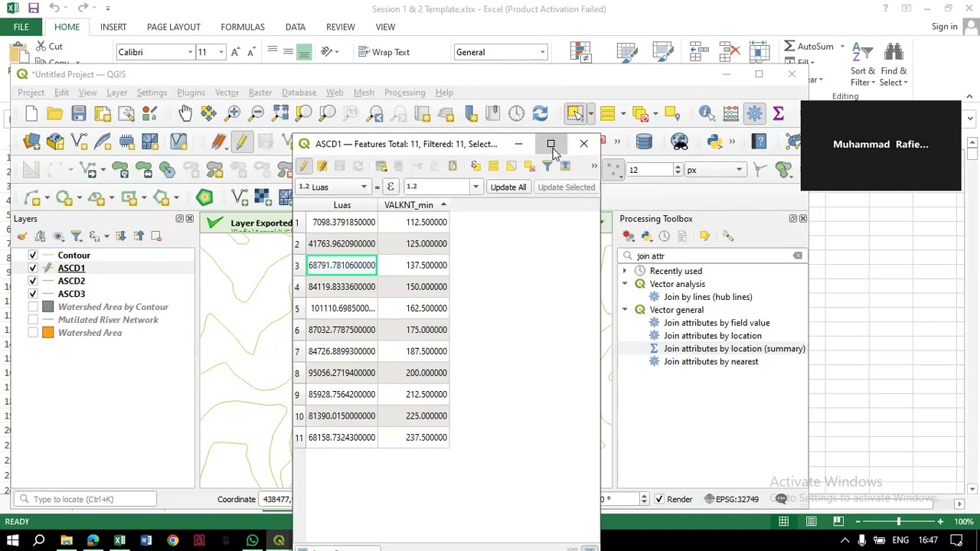This screenshot has height=551, width=980.
Task: Open the Python Console icon
Action: (x=714, y=142)
